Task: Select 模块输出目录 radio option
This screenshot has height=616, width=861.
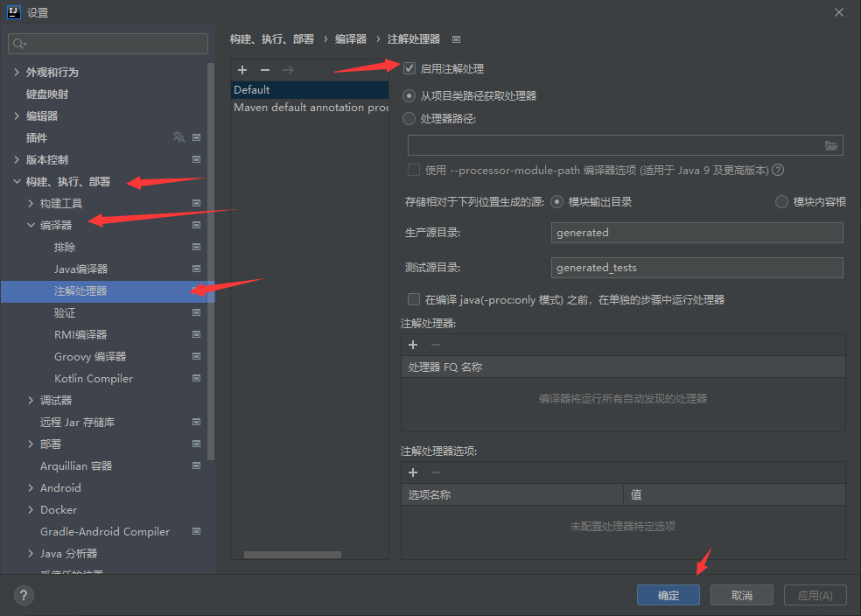Action: point(556,202)
